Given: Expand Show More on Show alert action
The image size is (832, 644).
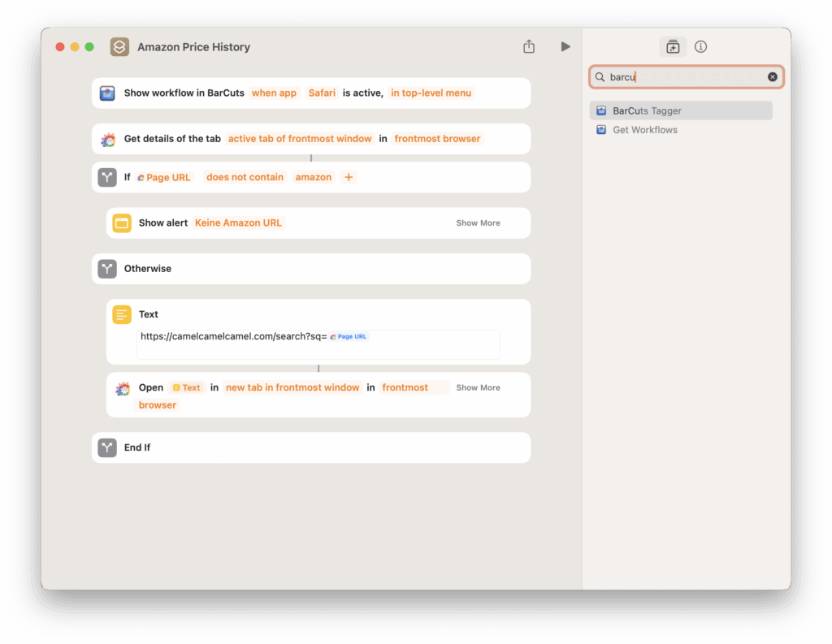Looking at the screenshot, I should [478, 223].
